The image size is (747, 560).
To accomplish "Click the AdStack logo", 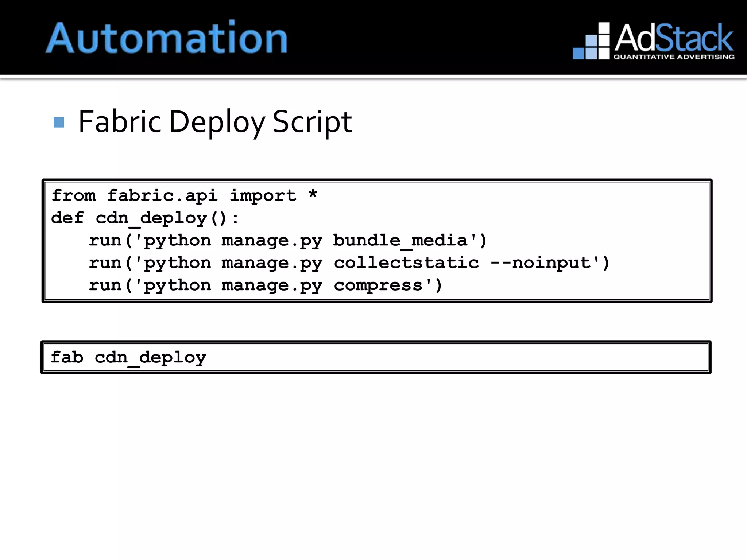I will pyautogui.click(x=654, y=41).
